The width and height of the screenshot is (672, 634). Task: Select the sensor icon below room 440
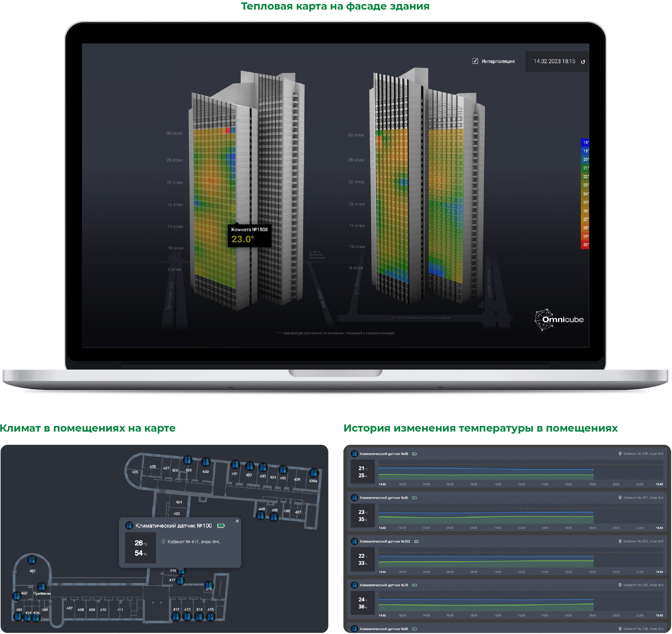point(261,516)
